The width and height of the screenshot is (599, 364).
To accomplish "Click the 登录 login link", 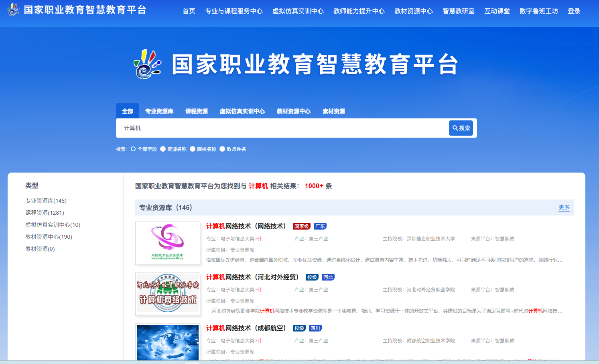I will click(574, 11).
